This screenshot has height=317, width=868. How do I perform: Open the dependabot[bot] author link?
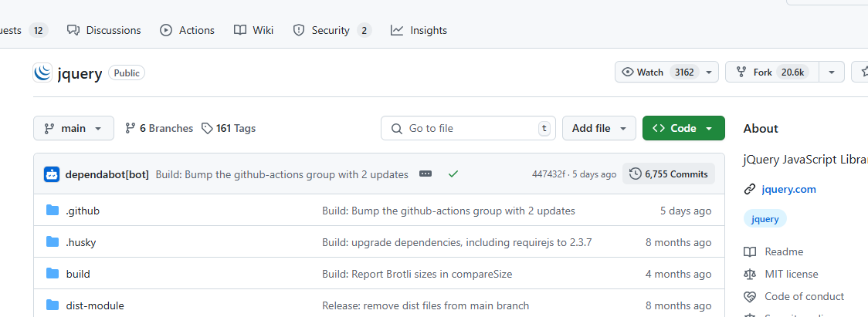[x=107, y=174]
